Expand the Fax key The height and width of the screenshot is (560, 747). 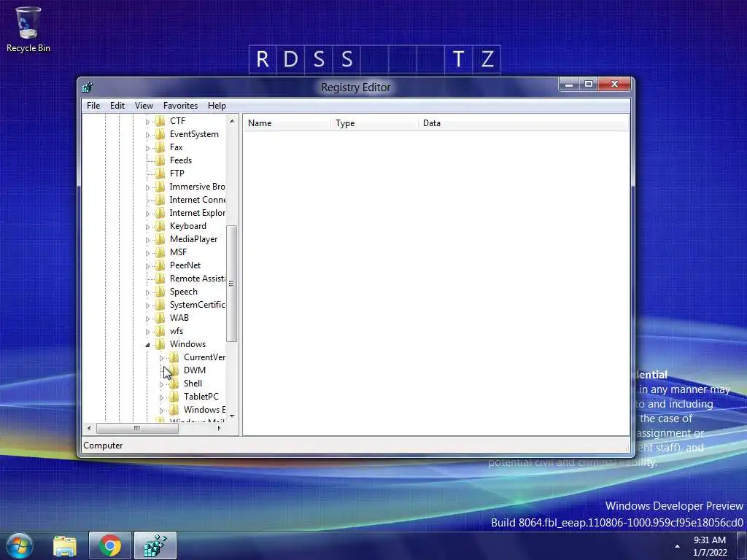pyautogui.click(x=147, y=148)
